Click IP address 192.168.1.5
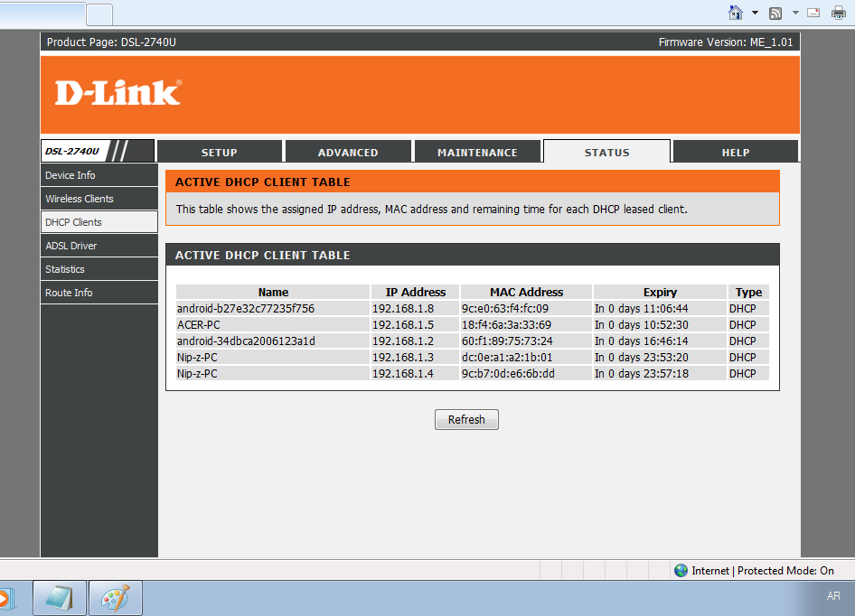Viewport: 855px width, 616px height. click(403, 325)
